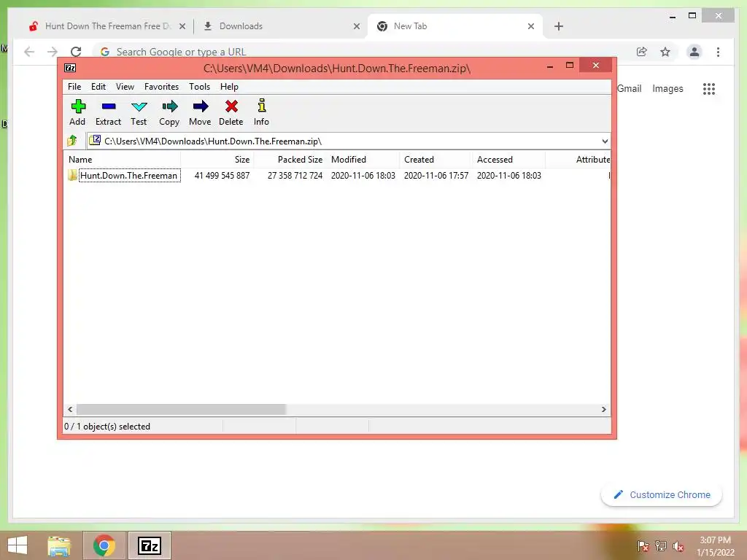Click the scroll left arrow in 7-Zip

point(70,410)
